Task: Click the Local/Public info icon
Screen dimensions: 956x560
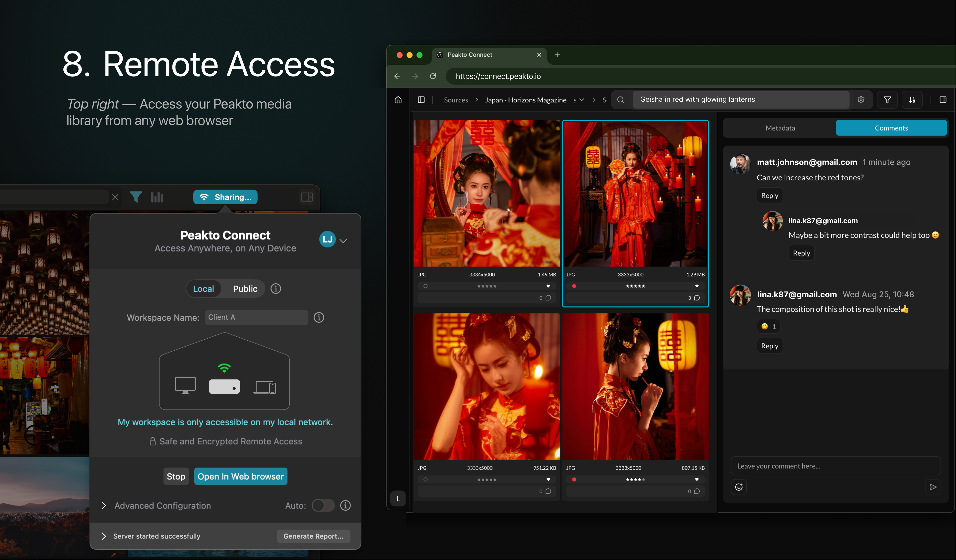Action: pos(276,289)
